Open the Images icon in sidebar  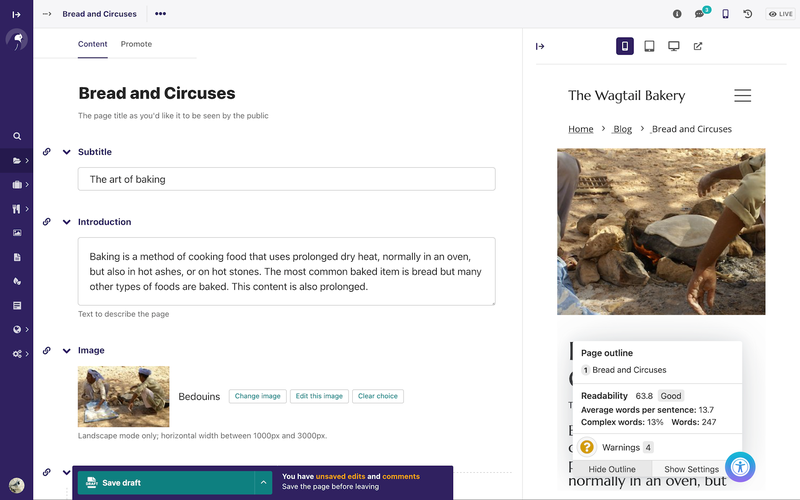coord(17,233)
